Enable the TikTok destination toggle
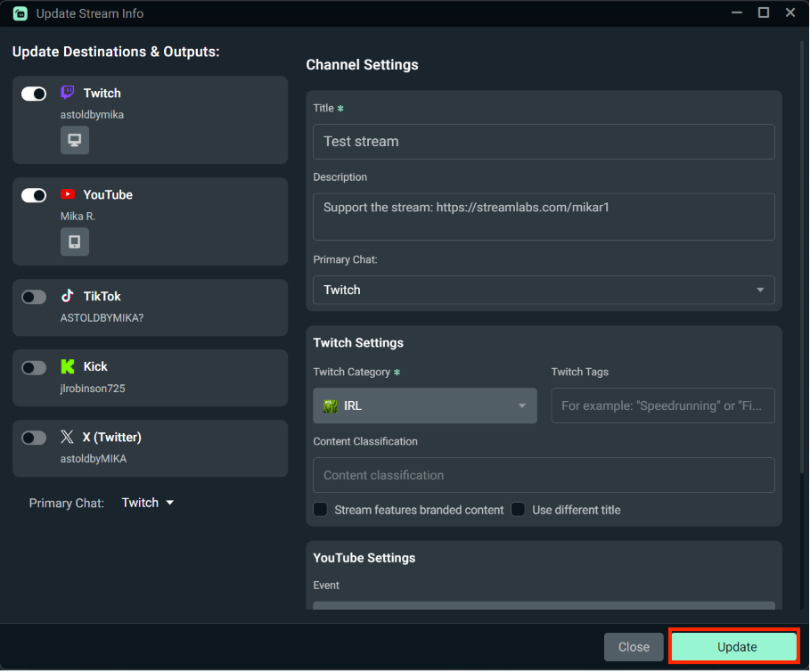Image resolution: width=810 pixels, height=672 pixels. (x=34, y=297)
